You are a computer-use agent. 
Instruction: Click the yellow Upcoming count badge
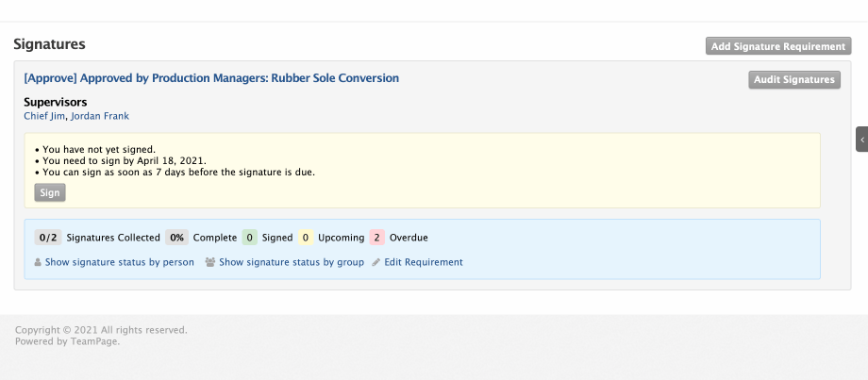[x=306, y=238]
